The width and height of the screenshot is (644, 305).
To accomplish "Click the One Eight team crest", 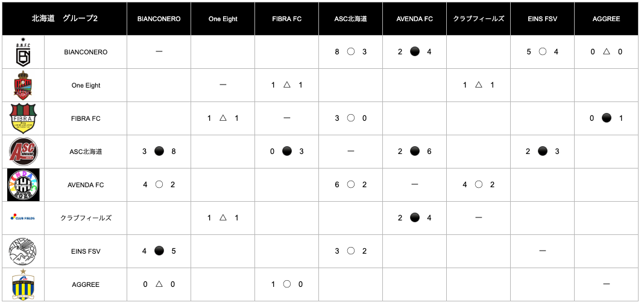I will point(23,85).
